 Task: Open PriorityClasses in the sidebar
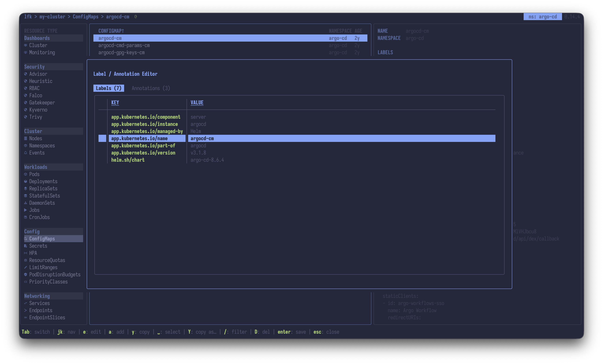(x=48, y=282)
